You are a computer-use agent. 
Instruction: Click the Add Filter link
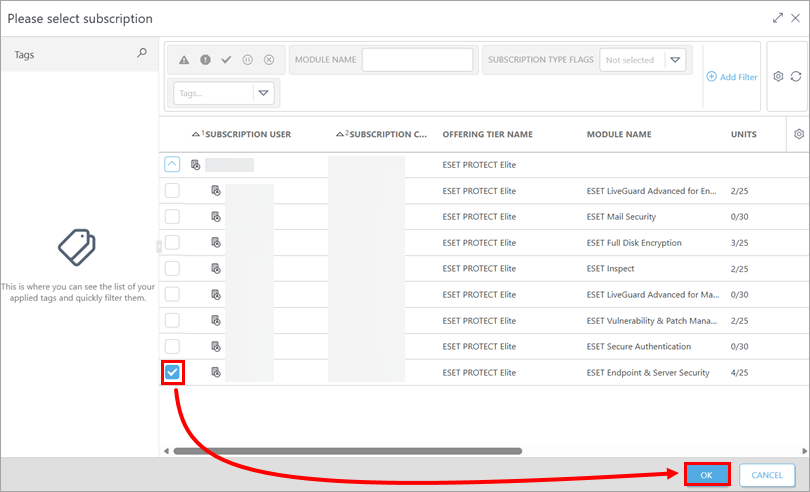coord(732,76)
